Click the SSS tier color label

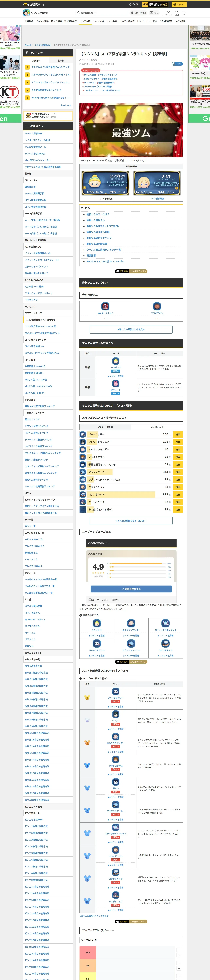tap(88, 952)
